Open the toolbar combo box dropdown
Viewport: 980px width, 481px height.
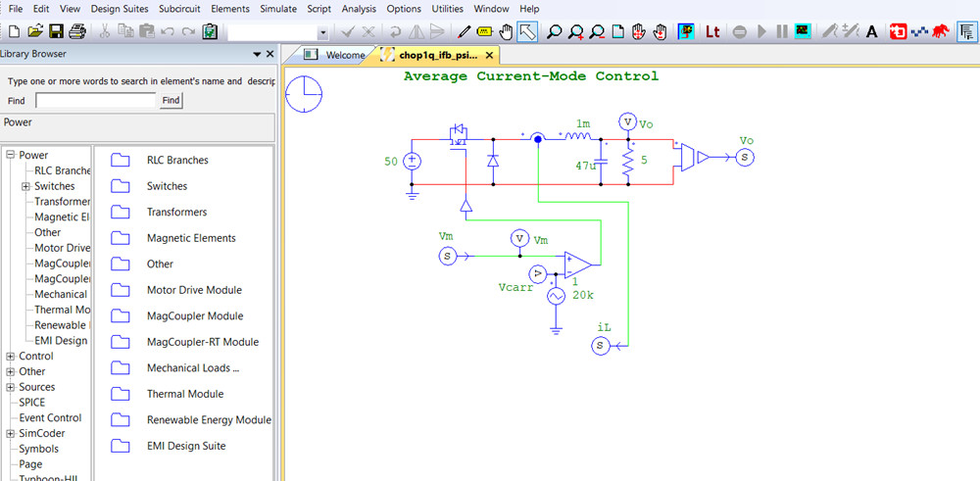point(322,32)
